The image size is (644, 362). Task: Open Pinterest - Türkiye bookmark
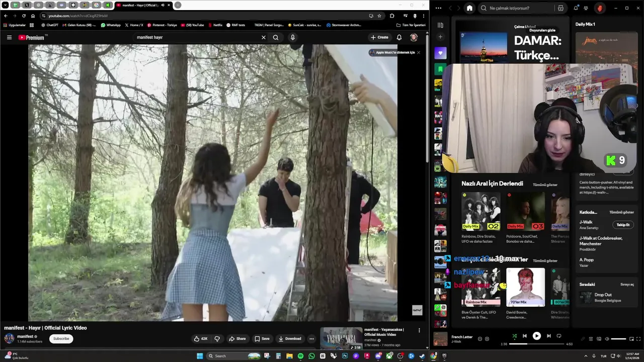[x=162, y=25]
